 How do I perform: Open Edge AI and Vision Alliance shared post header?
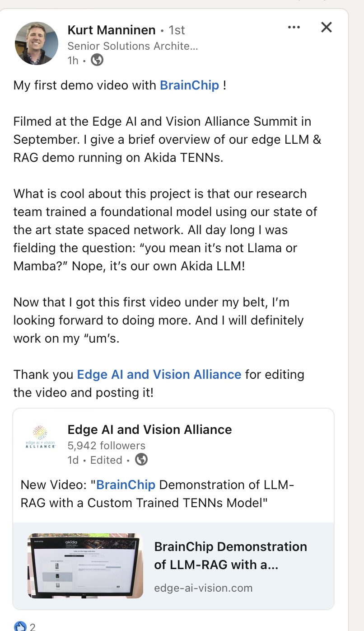pos(149,429)
